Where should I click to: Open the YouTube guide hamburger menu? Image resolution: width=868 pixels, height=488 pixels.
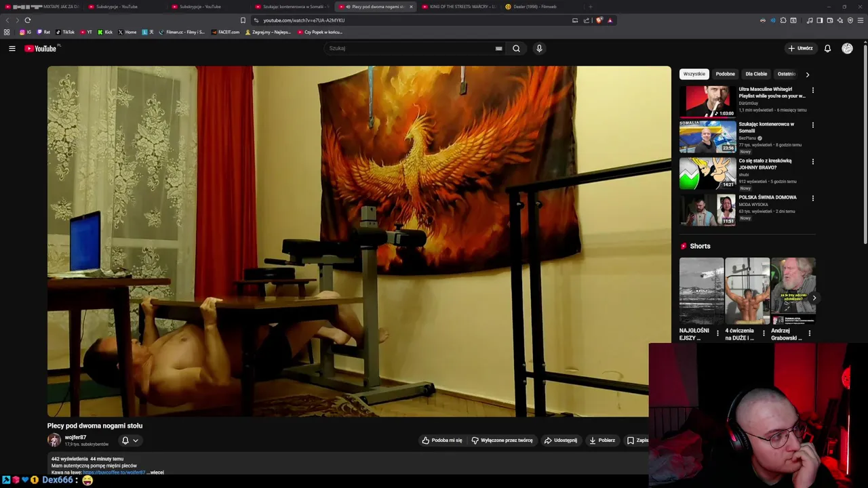12,48
